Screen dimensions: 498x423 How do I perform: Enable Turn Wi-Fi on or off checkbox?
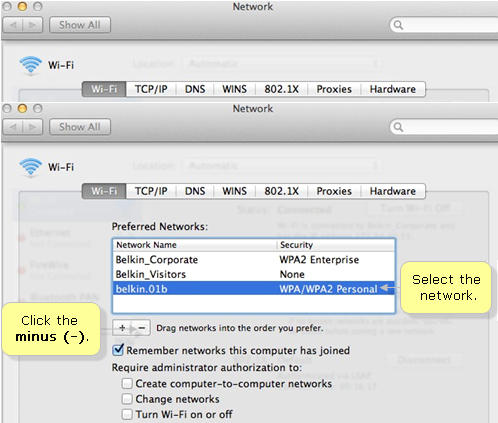(127, 414)
